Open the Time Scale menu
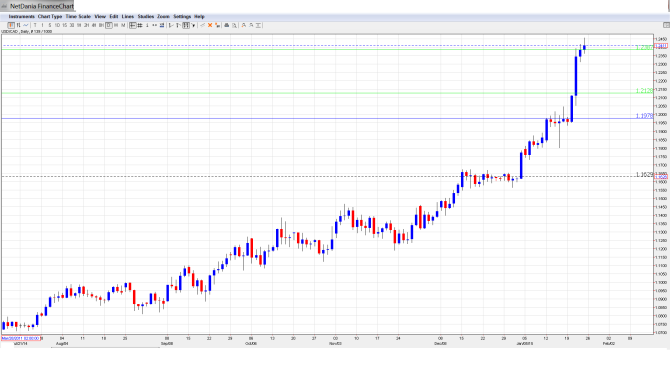Viewport: 670px width, 377px height. coord(78,17)
